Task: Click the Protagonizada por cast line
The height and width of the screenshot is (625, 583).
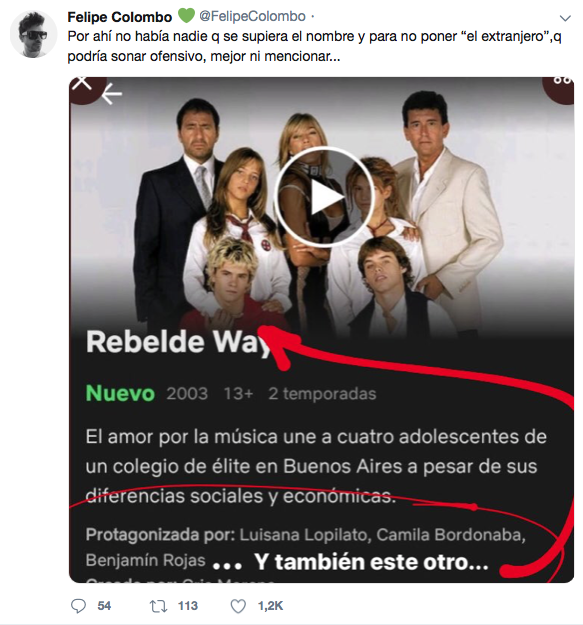Action: [306, 547]
